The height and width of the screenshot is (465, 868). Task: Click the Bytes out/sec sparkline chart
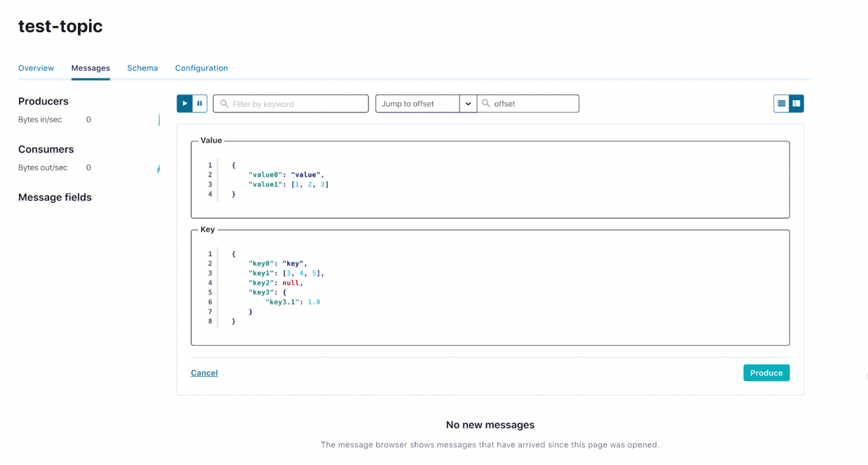158,168
